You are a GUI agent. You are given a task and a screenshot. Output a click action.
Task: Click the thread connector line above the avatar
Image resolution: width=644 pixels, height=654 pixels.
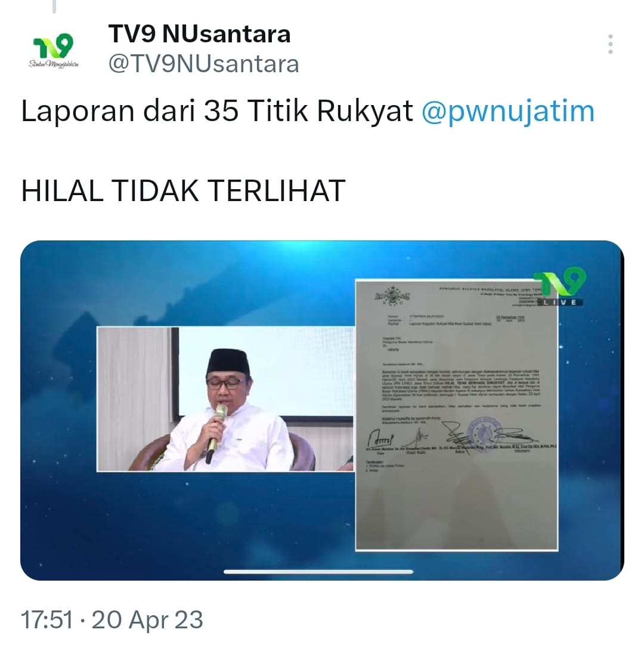[x=54, y=6]
